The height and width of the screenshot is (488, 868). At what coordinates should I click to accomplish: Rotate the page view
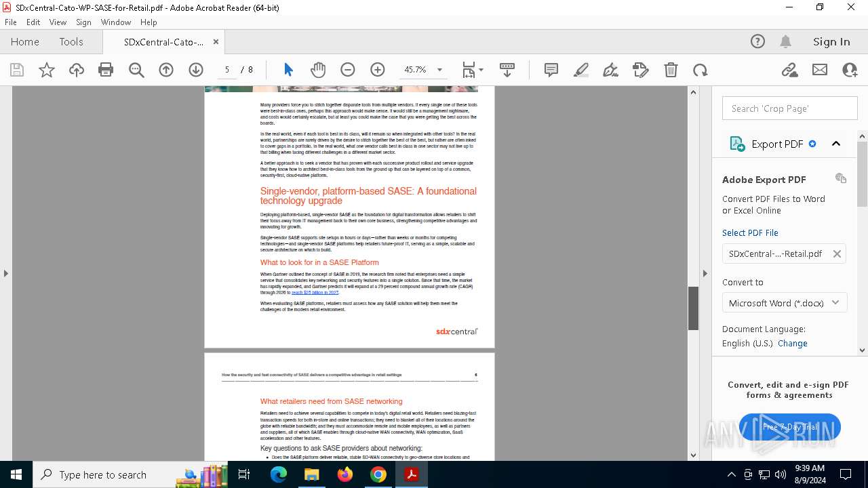click(x=701, y=70)
